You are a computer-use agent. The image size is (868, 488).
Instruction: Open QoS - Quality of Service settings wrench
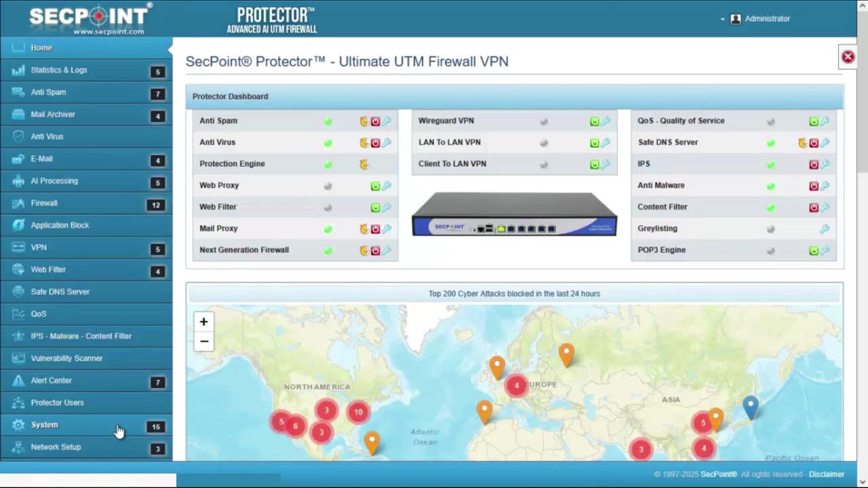[825, 121]
